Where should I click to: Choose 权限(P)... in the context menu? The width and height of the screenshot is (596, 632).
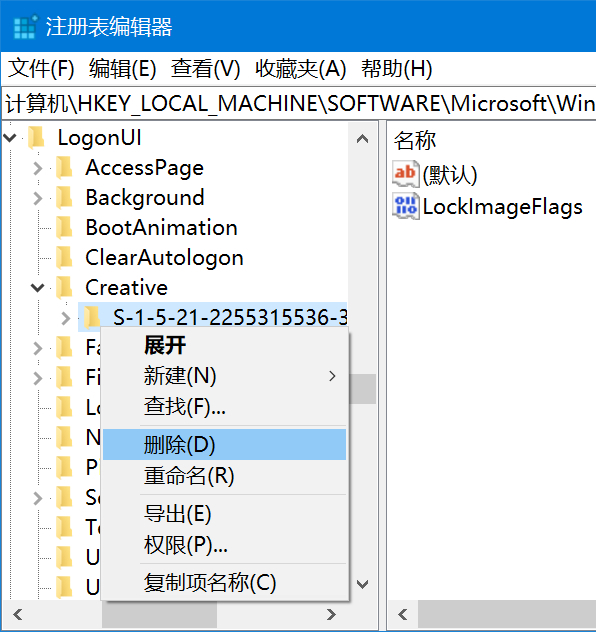224,545
